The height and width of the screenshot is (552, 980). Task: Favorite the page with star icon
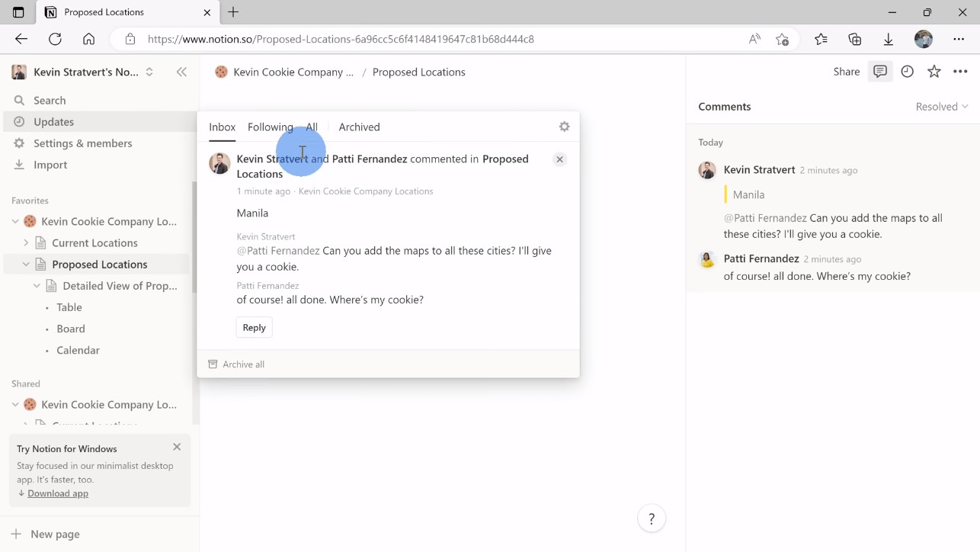coord(934,72)
